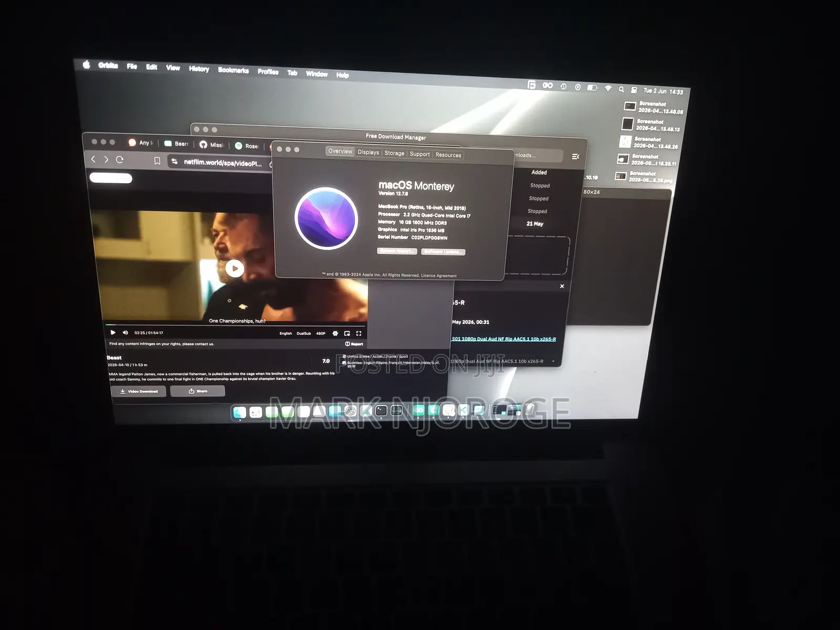Click the Software Update button
The height and width of the screenshot is (630, 840).
[x=444, y=252]
